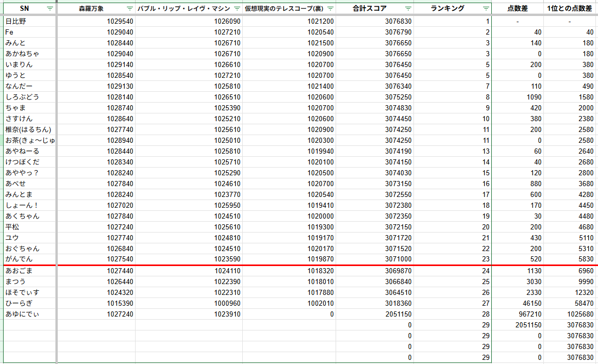
Task: Select the name cell ユウ
Action: click(30, 238)
